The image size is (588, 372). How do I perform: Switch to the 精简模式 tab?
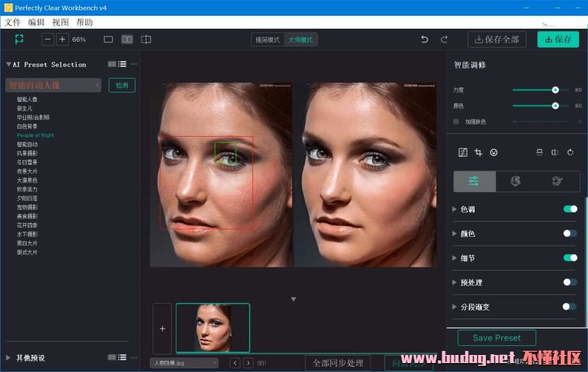click(267, 40)
